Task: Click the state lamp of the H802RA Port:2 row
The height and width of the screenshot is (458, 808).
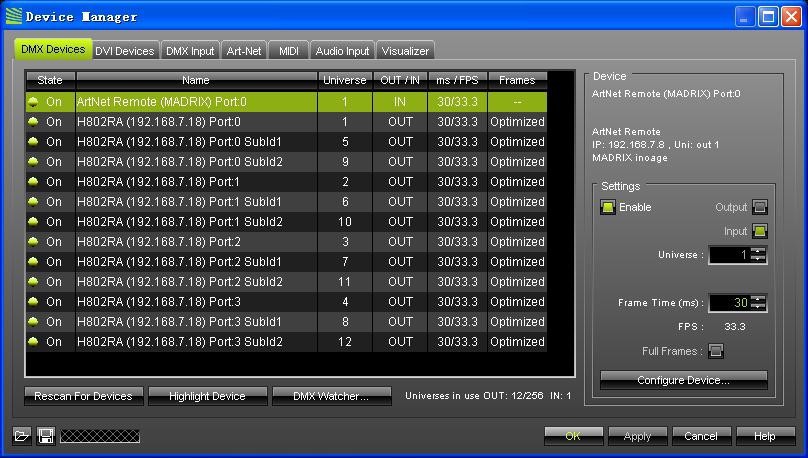Action: click(x=33, y=242)
